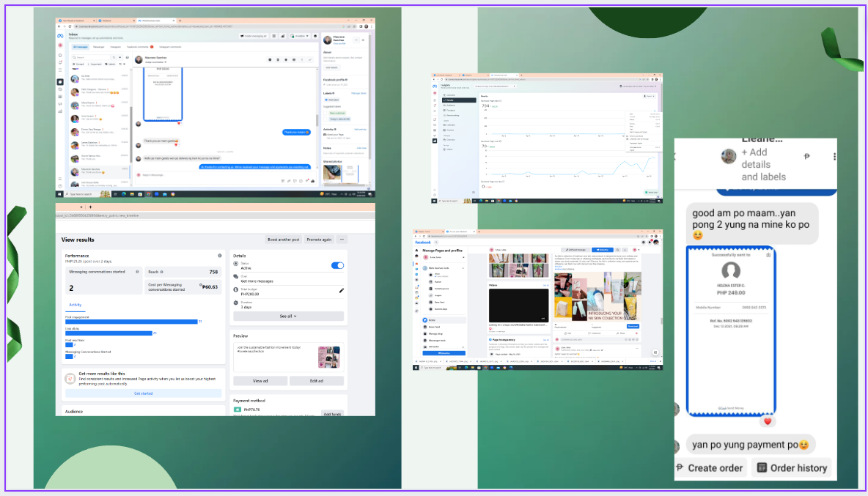Expand the See all dropdown under Details
868x496 pixels.
[x=287, y=316]
